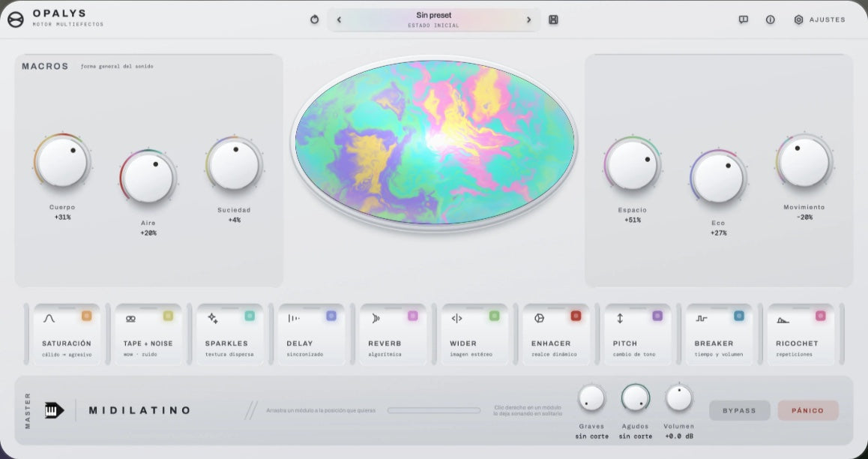
Task: Click the Bypass button
Action: point(739,410)
